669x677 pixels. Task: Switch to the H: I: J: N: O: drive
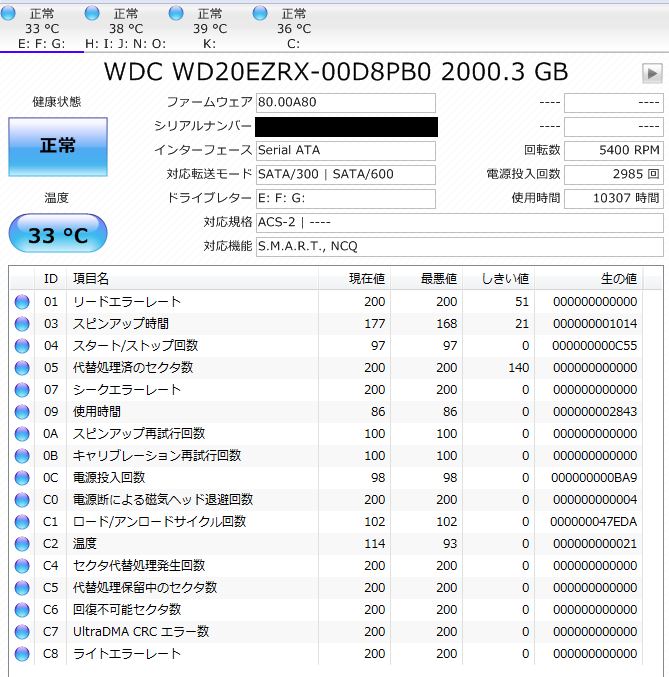coord(125,28)
